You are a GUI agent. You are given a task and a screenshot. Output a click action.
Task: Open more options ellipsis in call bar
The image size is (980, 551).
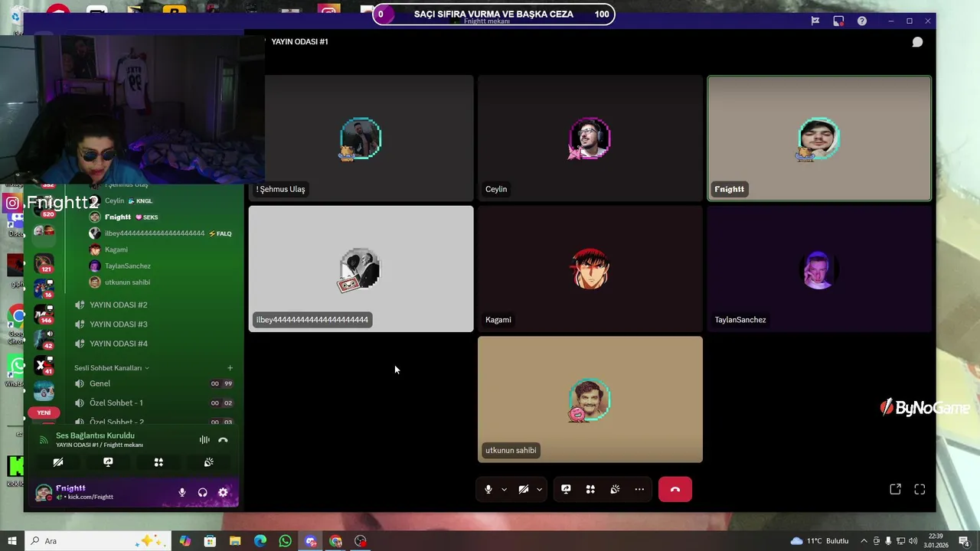pyautogui.click(x=639, y=490)
